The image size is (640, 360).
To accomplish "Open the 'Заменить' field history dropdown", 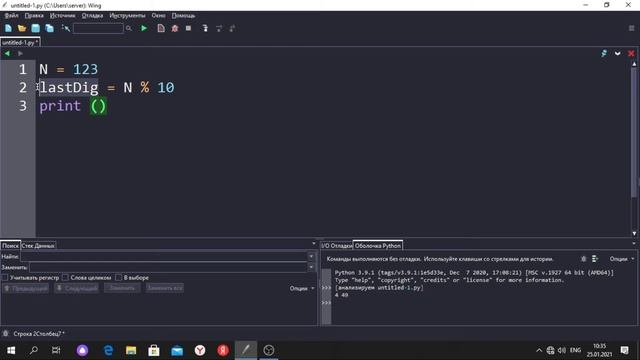I will (x=311, y=267).
